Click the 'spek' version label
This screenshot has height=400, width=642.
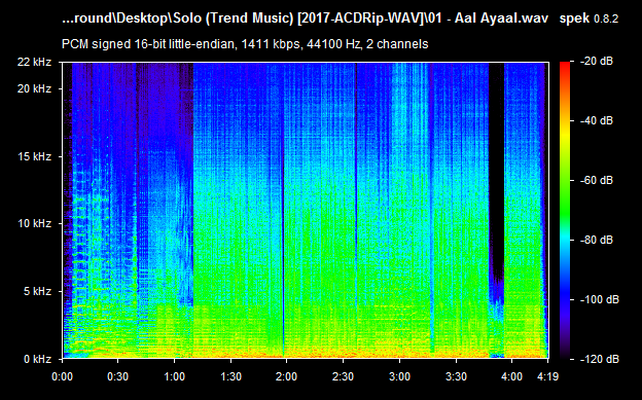click(x=589, y=19)
